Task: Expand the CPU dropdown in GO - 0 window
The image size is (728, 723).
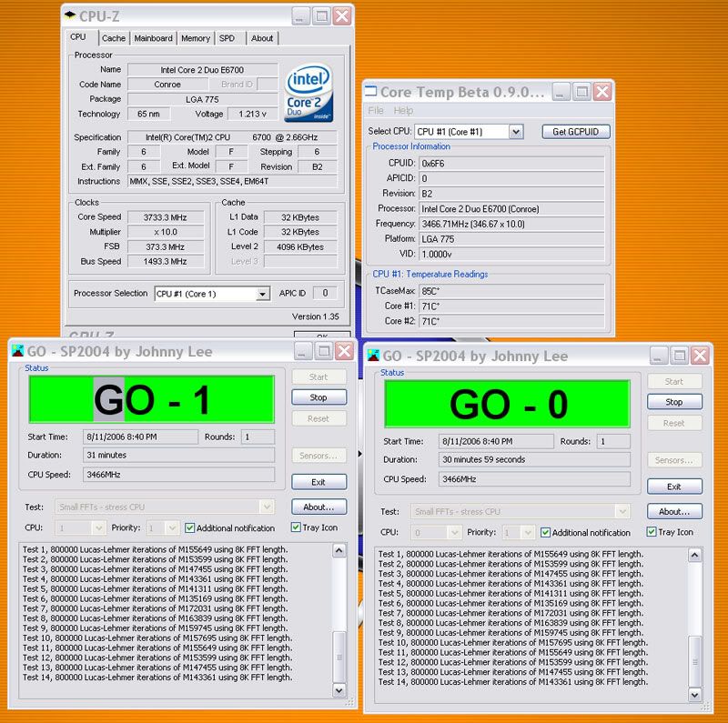Action: (x=453, y=533)
